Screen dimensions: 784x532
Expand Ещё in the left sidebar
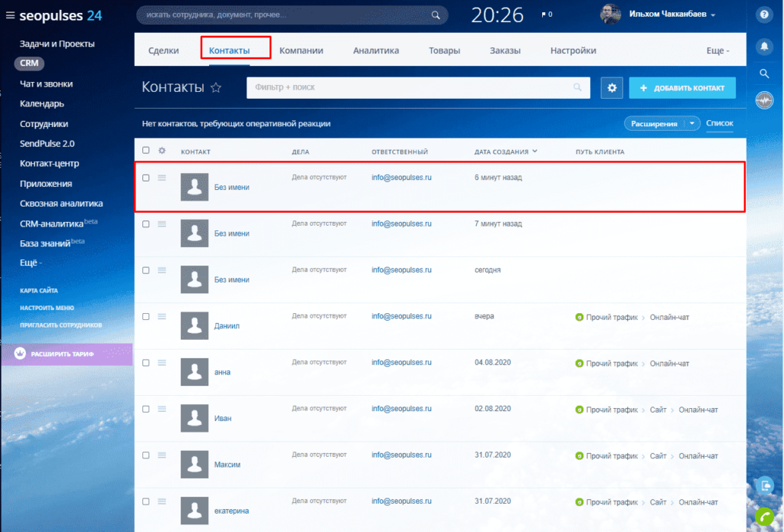pos(31,263)
